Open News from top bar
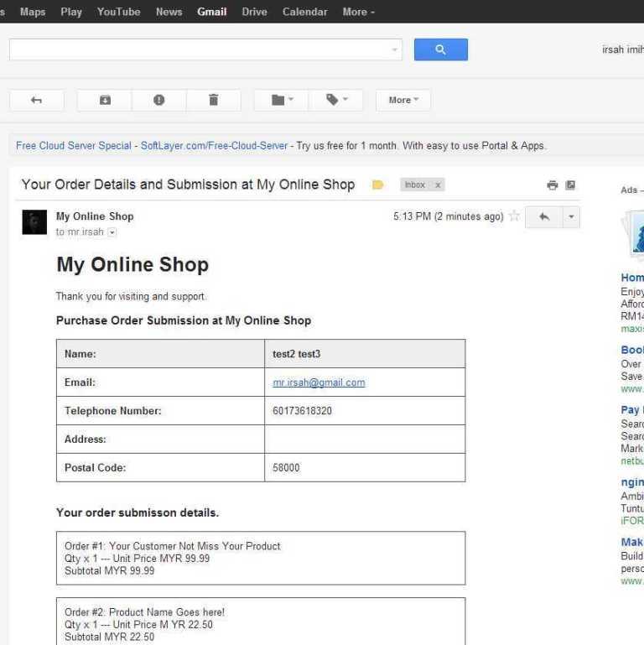The width and height of the screenshot is (644, 645). 169,12
